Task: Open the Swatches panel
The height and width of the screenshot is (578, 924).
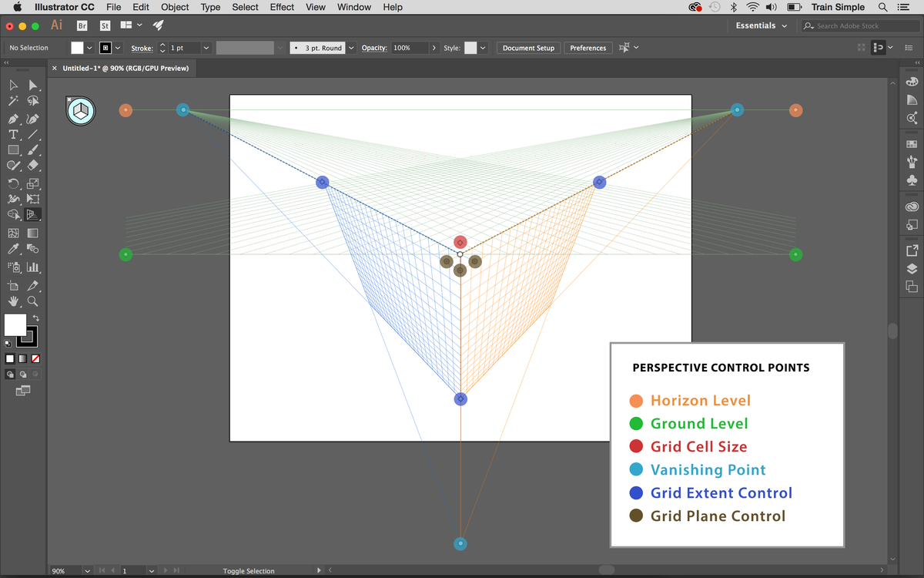Action: pos(912,143)
